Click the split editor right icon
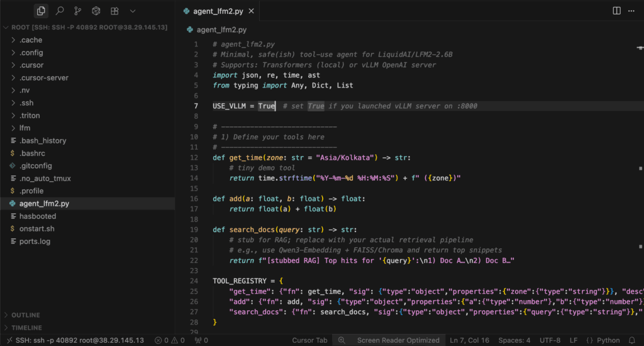Image resolution: width=644 pixels, height=346 pixels. (616, 11)
